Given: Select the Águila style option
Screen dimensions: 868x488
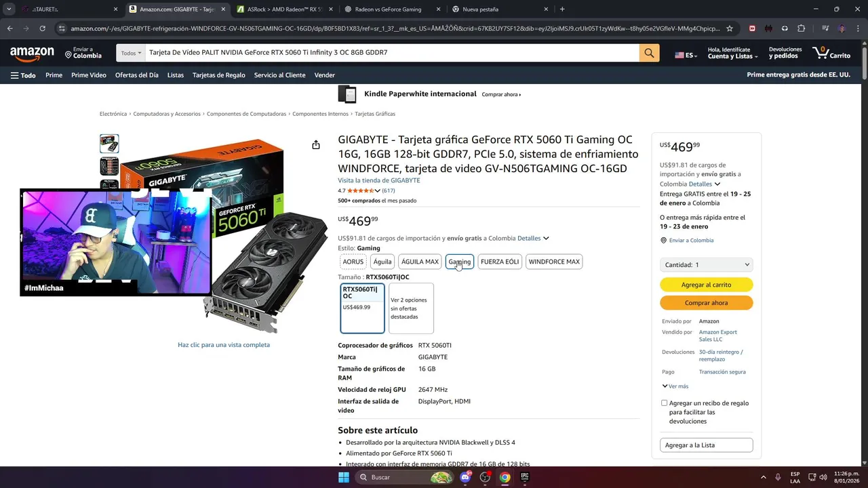Looking at the screenshot, I should pyautogui.click(x=382, y=262).
